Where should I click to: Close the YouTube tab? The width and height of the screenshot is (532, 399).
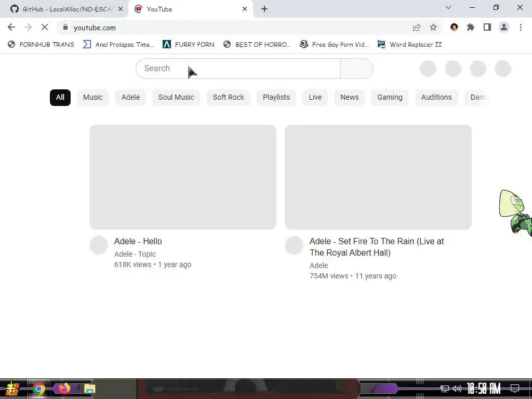(245, 9)
